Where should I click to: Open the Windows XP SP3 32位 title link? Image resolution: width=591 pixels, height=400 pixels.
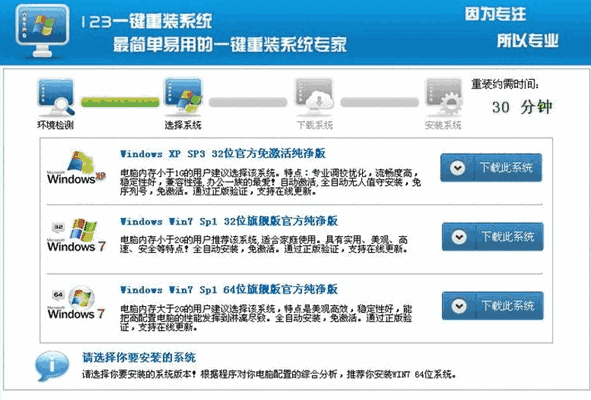click(223, 154)
